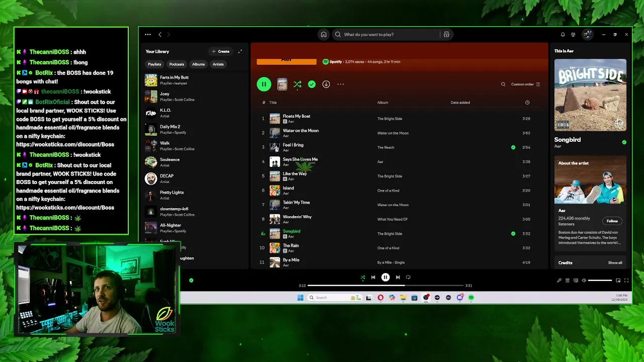Open the About the artist photo card
The image size is (644, 362).
(590, 180)
